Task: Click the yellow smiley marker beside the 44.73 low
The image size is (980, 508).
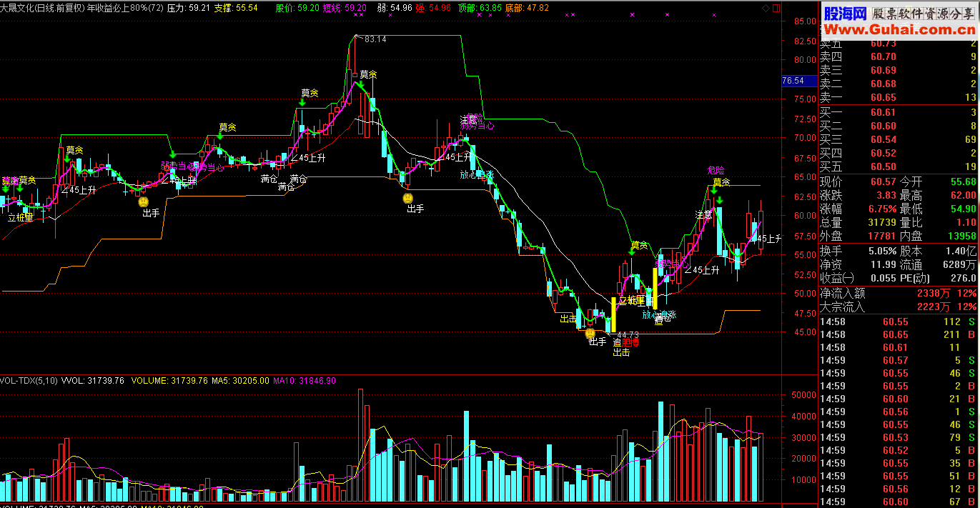Action: (590, 333)
